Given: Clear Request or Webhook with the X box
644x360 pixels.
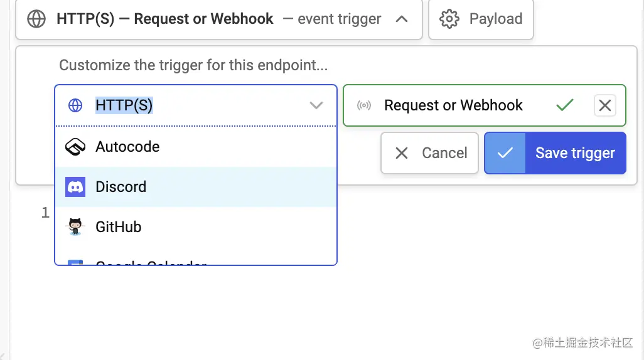Looking at the screenshot, I should coord(605,105).
